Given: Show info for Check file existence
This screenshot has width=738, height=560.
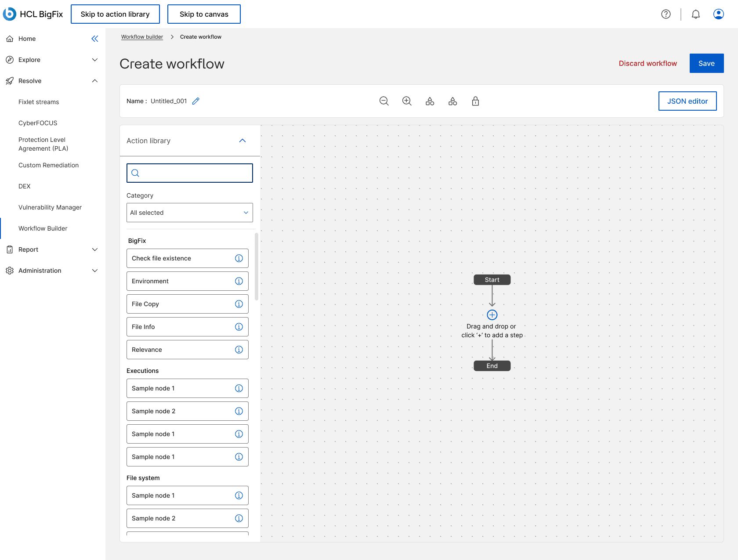Looking at the screenshot, I should click(239, 258).
